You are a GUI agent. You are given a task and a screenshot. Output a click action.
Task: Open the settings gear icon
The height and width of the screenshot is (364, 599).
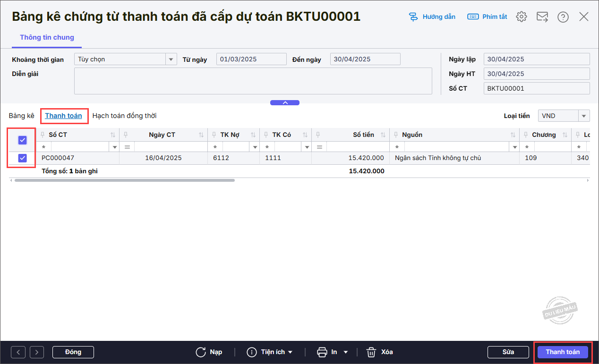coord(521,17)
